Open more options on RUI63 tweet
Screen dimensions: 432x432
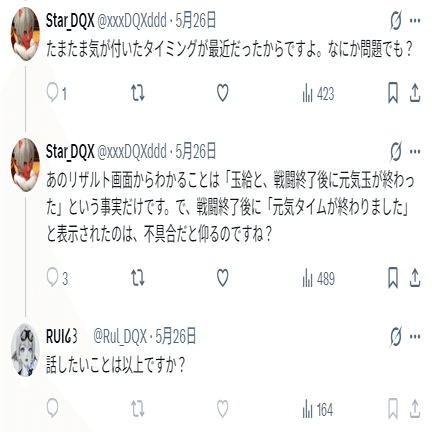pos(415,337)
